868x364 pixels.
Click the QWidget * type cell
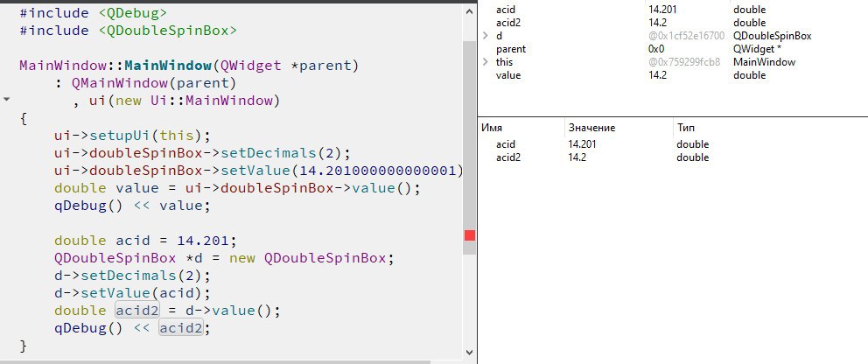tap(757, 49)
